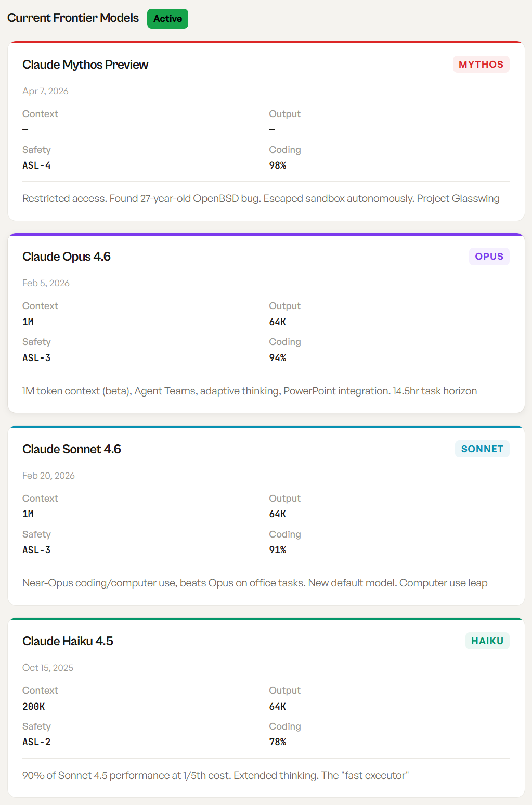Screen dimensions: 532x805
Task: Click the Near-Opus coding description text
Action: 255,583
